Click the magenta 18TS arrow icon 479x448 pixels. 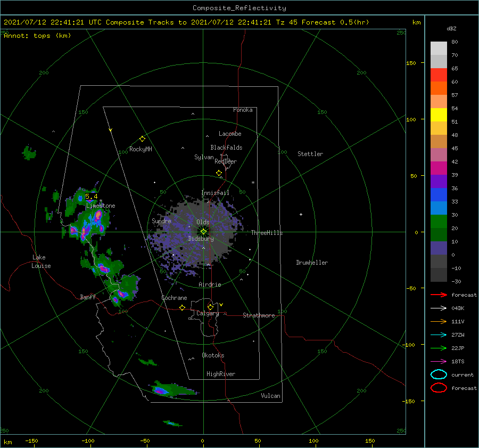(439, 362)
